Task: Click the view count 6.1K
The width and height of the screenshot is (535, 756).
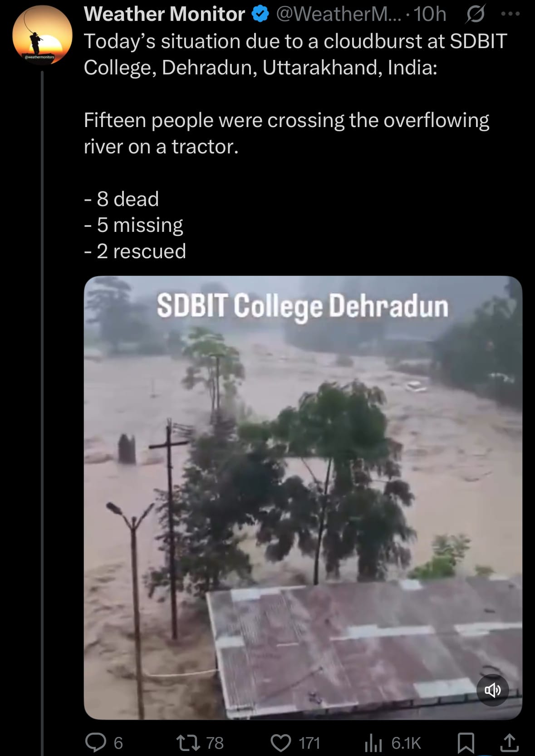Action: tap(406, 743)
